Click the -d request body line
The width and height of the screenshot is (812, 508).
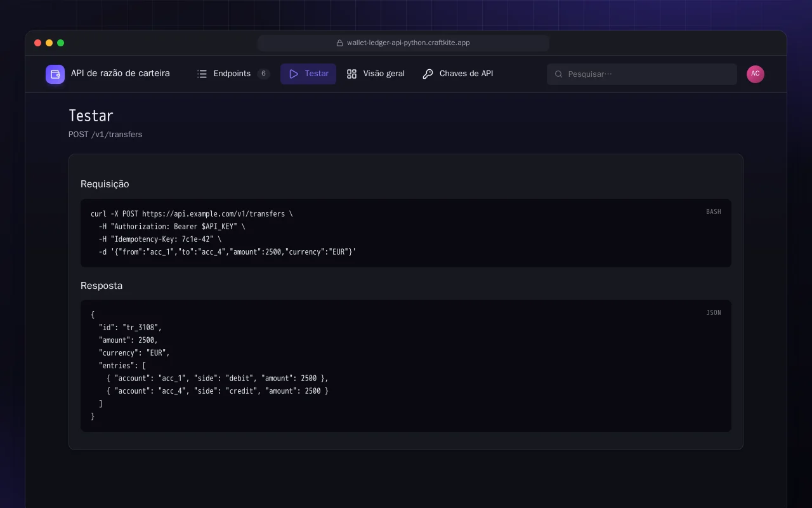227,252
